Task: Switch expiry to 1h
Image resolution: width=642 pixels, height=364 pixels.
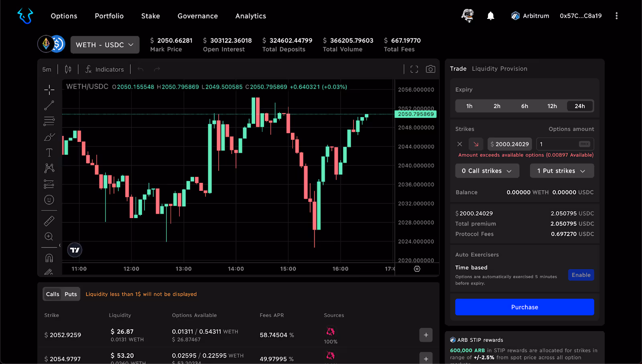Action: click(x=469, y=106)
